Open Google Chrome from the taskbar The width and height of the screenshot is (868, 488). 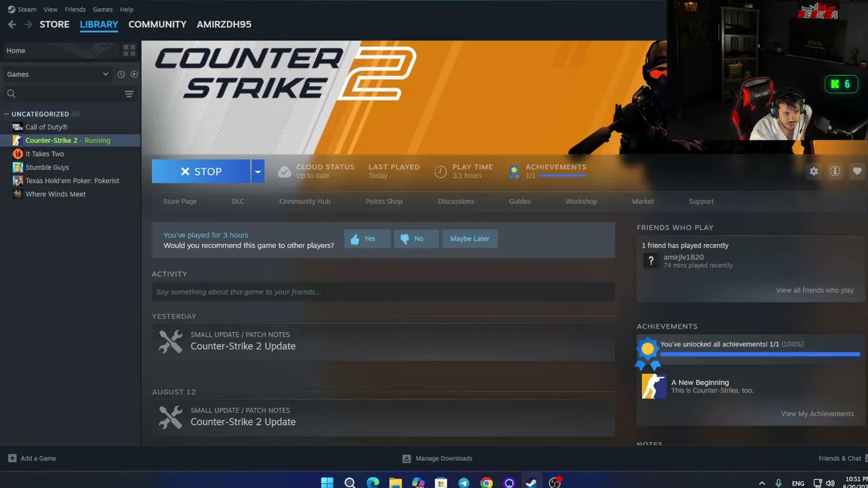(486, 483)
